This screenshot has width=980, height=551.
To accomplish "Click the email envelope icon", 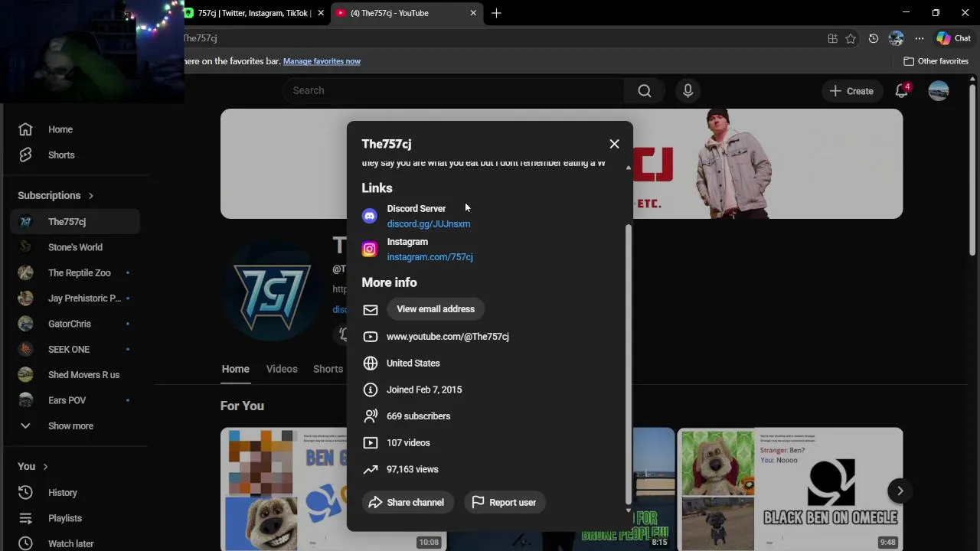I will pyautogui.click(x=371, y=310).
